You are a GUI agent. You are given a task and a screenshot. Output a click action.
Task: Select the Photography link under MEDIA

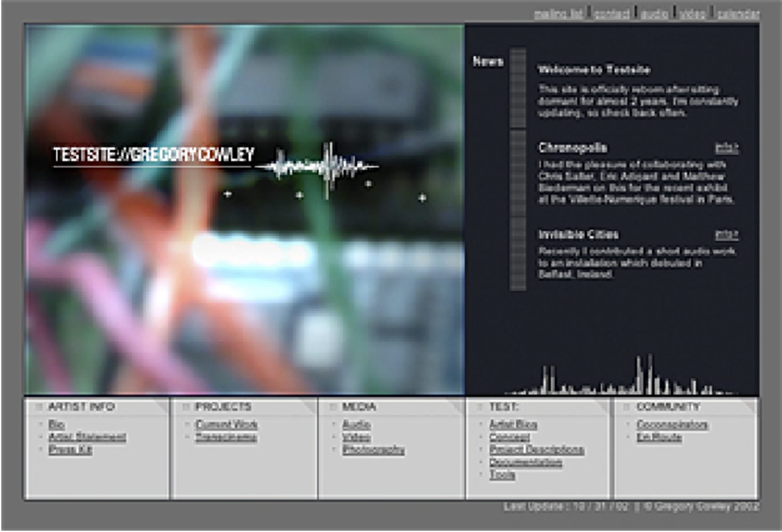(x=373, y=450)
